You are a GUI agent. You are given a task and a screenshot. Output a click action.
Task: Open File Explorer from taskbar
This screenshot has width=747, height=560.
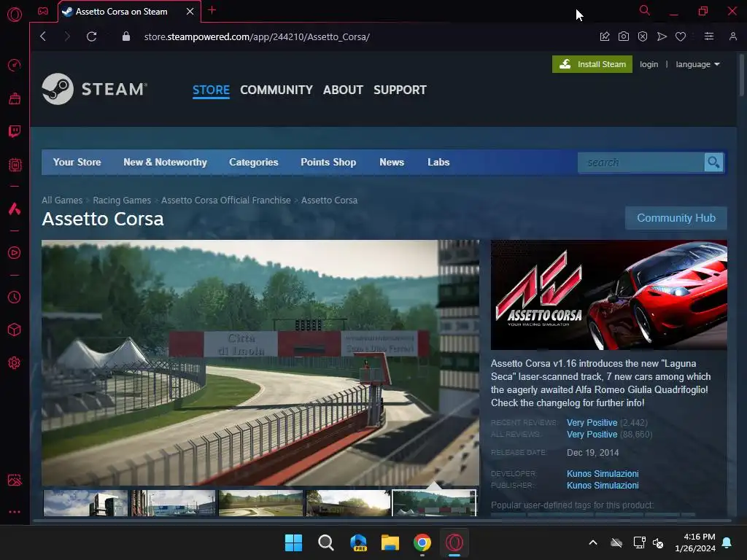(x=390, y=542)
